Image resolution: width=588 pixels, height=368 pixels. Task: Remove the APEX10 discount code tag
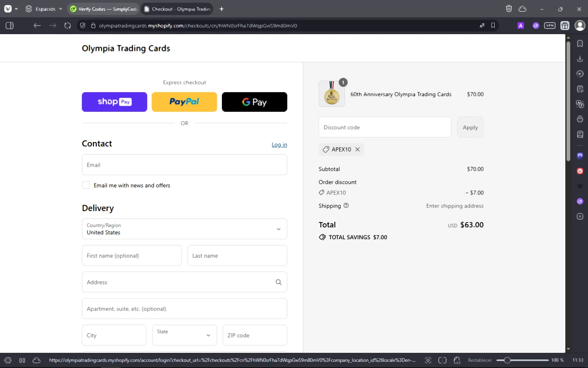(358, 149)
